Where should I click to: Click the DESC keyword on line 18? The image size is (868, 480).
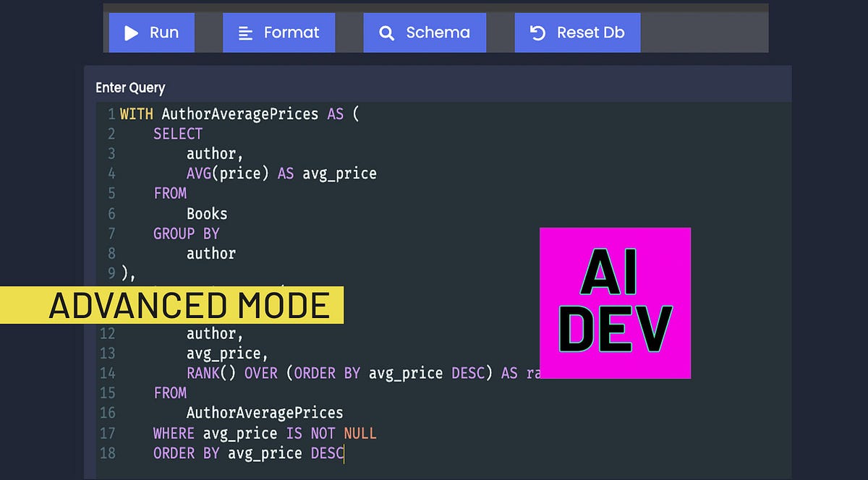point(327,453)
